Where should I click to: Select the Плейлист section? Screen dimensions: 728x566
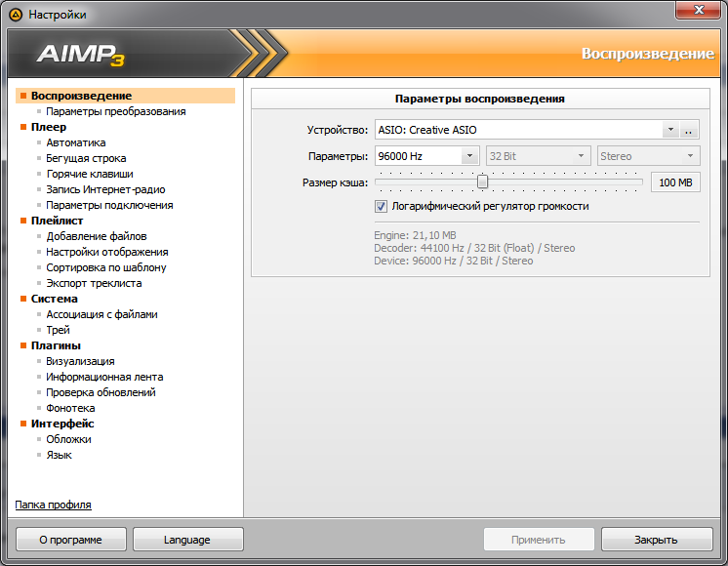[x=57, y=221]
